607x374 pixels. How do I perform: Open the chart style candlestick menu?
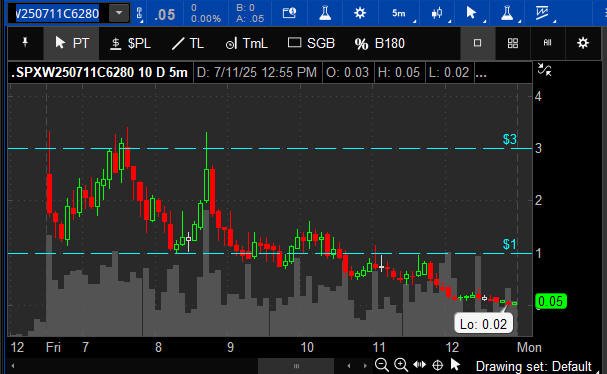437,13
